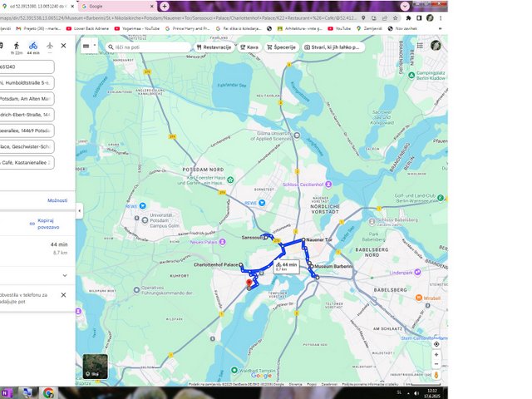The height and width of the screenshot is (399, 532).
Task: Click the Schloss Babelsberg marker
Action: 372,222
